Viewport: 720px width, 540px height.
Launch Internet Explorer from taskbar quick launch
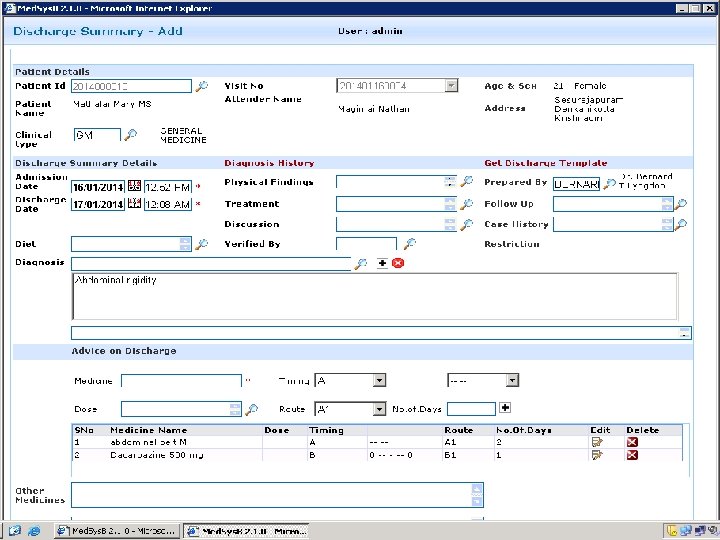click(x=32, y=530)
